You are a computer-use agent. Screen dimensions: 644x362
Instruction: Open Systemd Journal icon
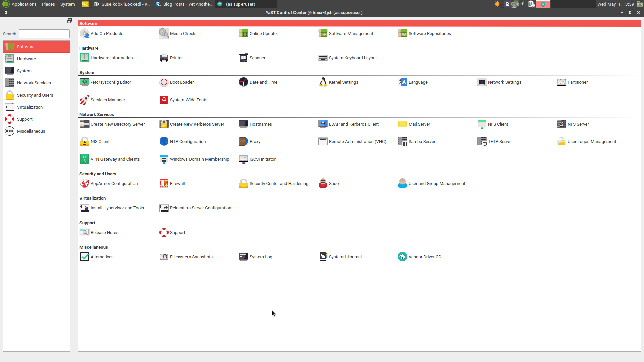[323, 257]
